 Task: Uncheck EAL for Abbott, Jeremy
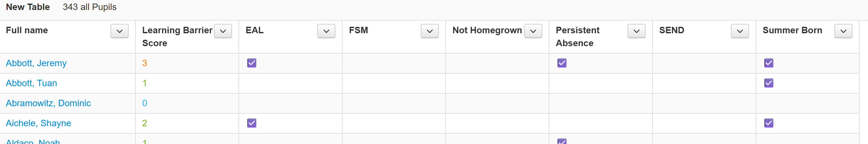pos(252,63)
